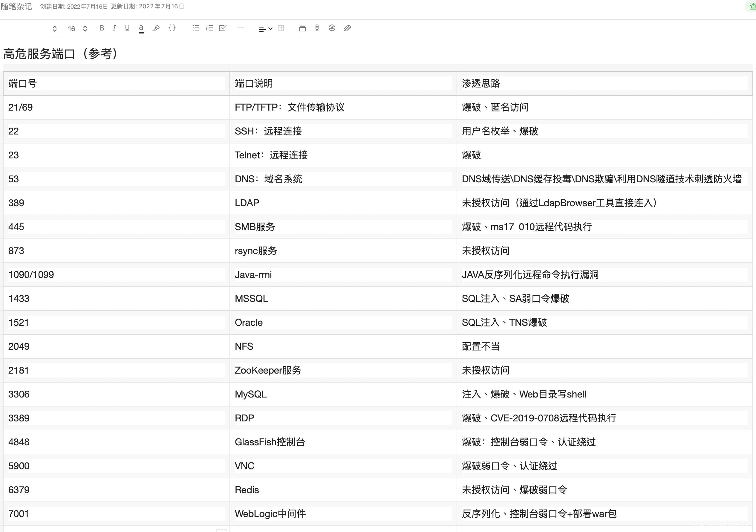Click the port 53 cell
This screenshot has height=532, width=756.
click(x=117, y=179)
